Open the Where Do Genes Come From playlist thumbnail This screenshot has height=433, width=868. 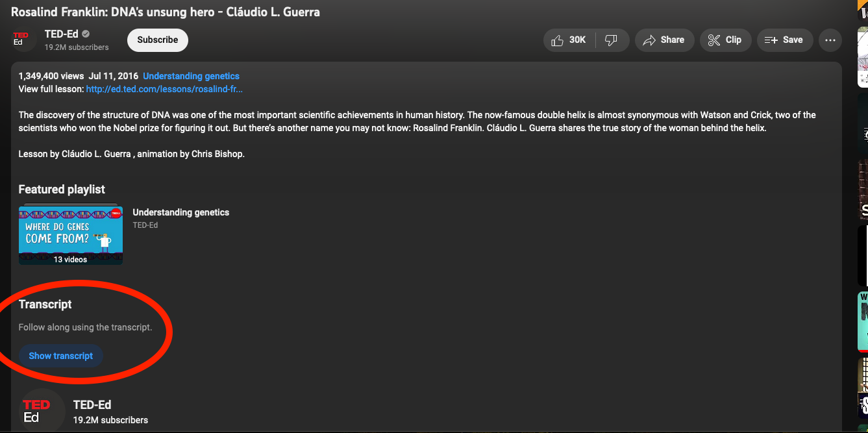[71, 235]
